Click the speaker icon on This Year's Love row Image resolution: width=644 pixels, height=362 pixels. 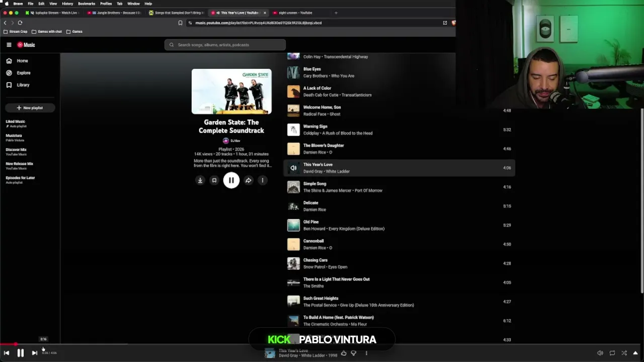[293, 168]
